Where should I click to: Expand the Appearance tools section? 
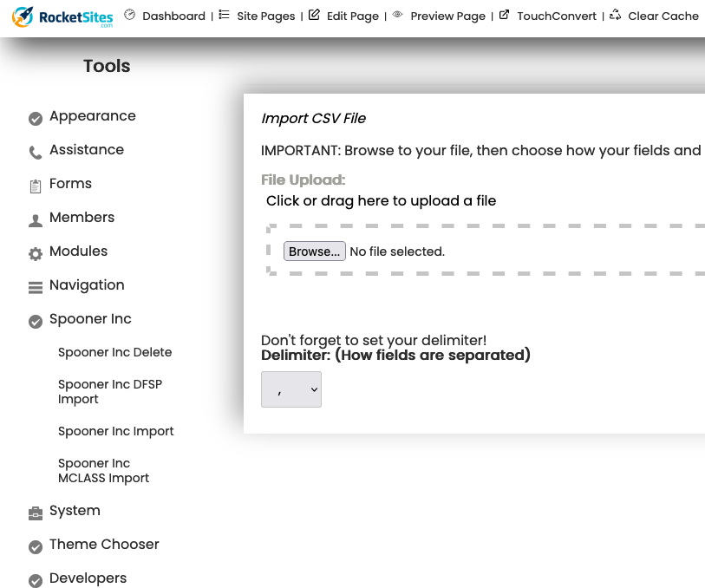[x=92, y=116]
